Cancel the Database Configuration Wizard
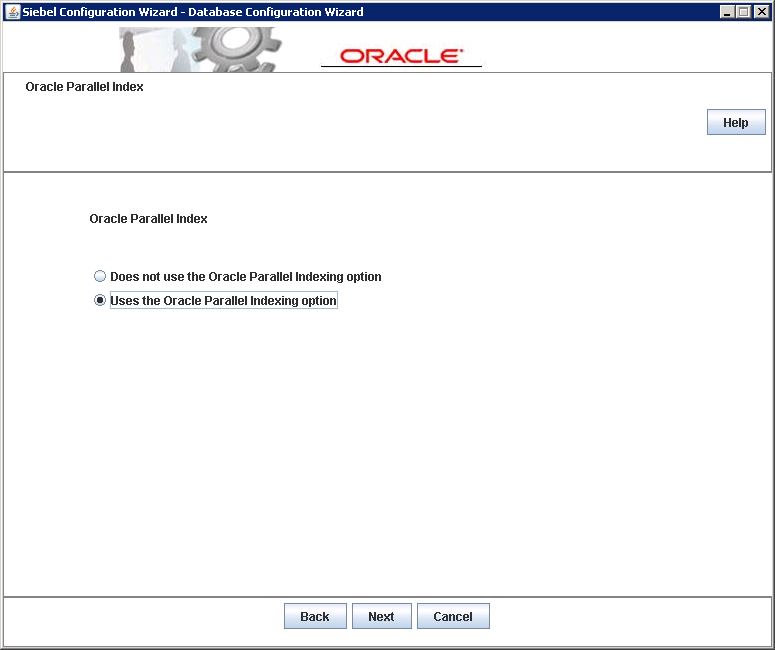Image resolution: width=775 pixels, height=650 pixels. 453,616
